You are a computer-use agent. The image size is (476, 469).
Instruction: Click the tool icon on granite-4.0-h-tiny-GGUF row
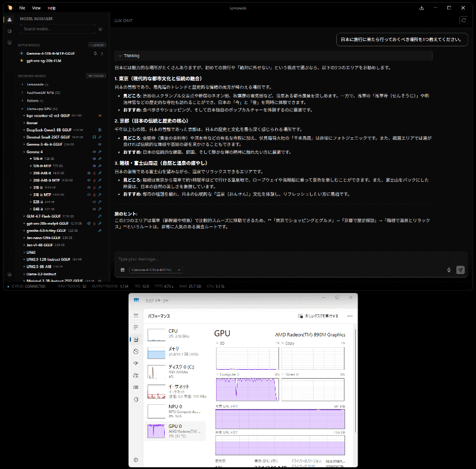(99, 231)
